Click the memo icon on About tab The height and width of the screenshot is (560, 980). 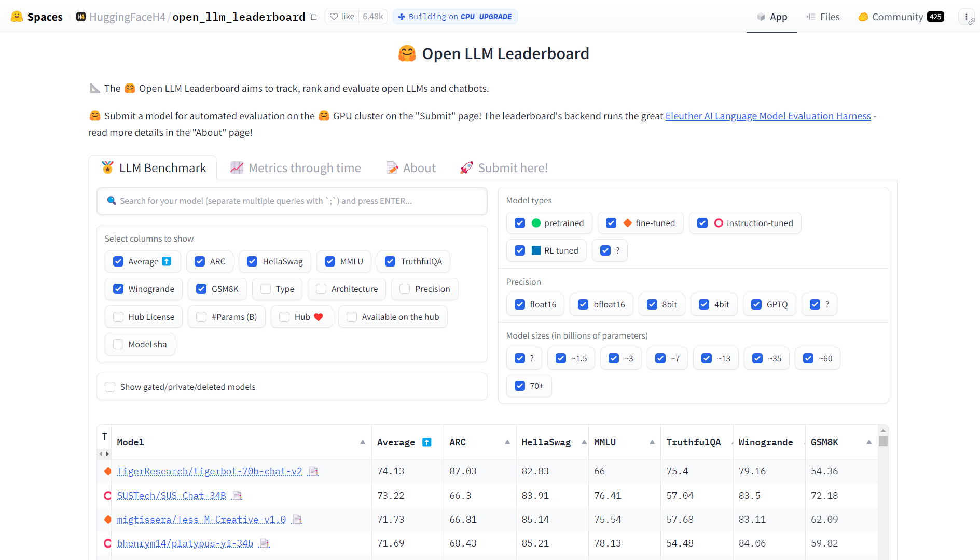(x=392, y=168)
